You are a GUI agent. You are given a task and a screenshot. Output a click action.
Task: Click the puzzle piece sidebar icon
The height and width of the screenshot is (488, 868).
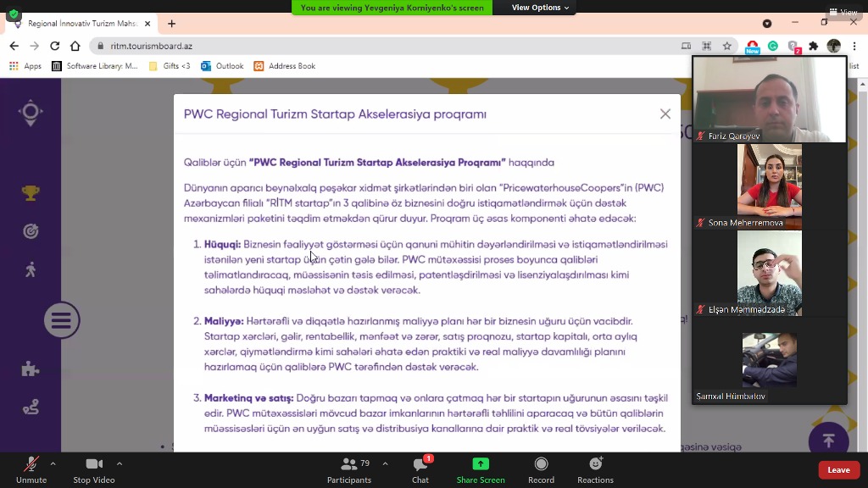tap(31, 369)
